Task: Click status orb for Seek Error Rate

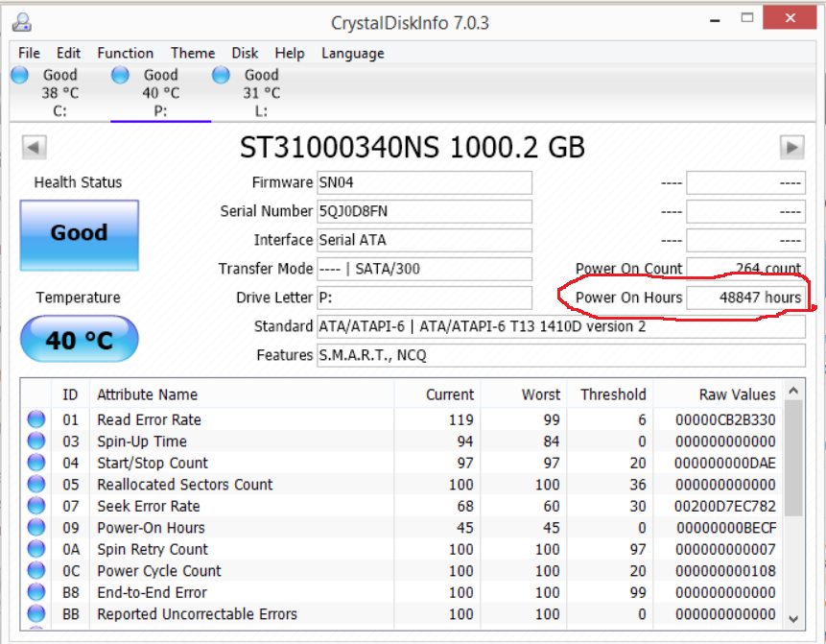Action: [x=36, y=506]
